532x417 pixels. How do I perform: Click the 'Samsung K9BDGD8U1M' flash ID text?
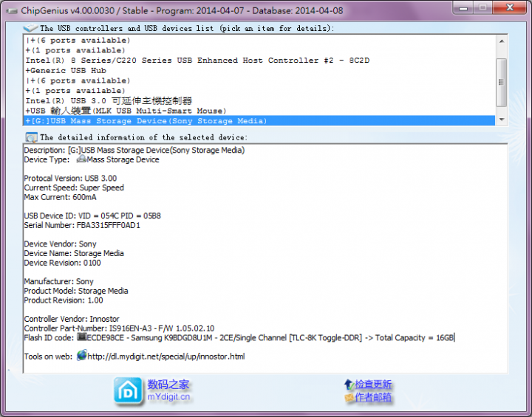click(171, 338)
